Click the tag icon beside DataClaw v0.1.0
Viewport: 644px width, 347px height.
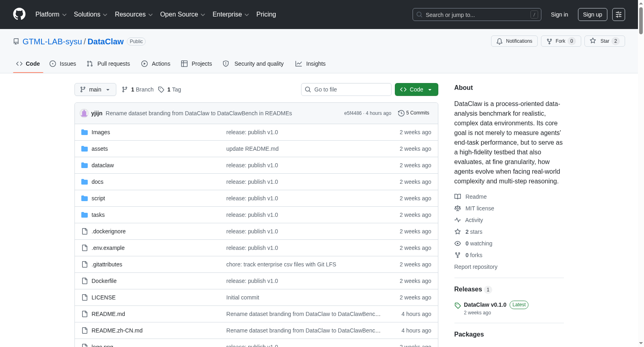(458, 305)
